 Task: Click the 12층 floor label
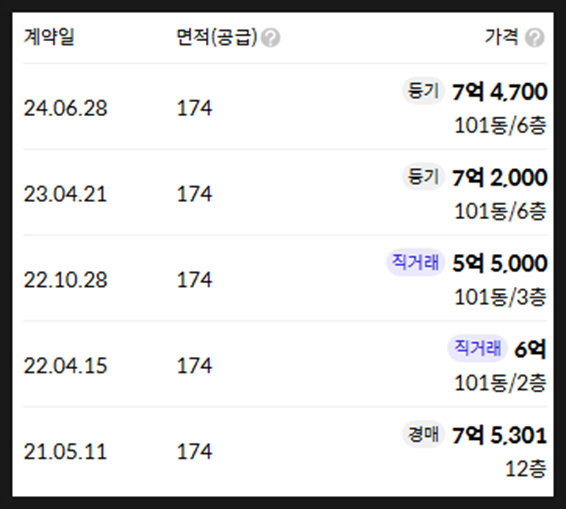(x=526, y=469)
